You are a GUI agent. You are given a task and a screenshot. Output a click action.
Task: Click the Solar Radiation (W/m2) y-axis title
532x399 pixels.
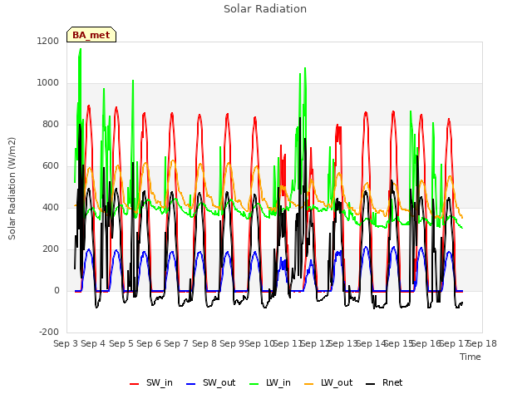(x=12, y=189)
